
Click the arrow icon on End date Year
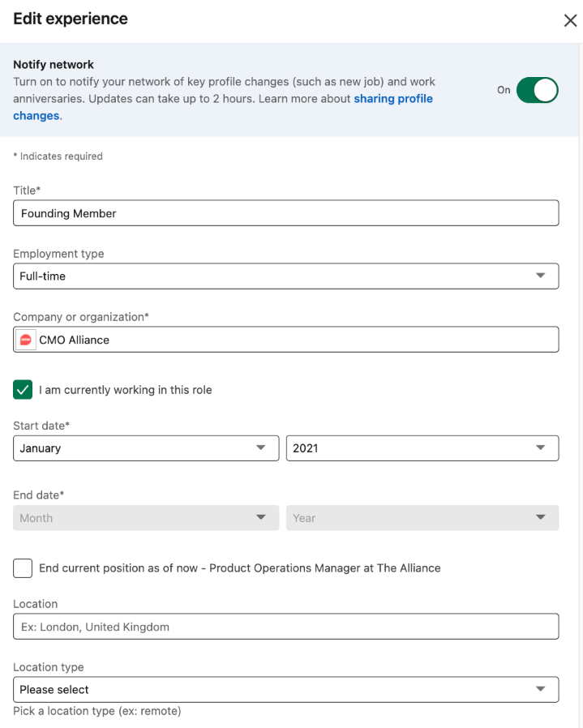(541, 518)
